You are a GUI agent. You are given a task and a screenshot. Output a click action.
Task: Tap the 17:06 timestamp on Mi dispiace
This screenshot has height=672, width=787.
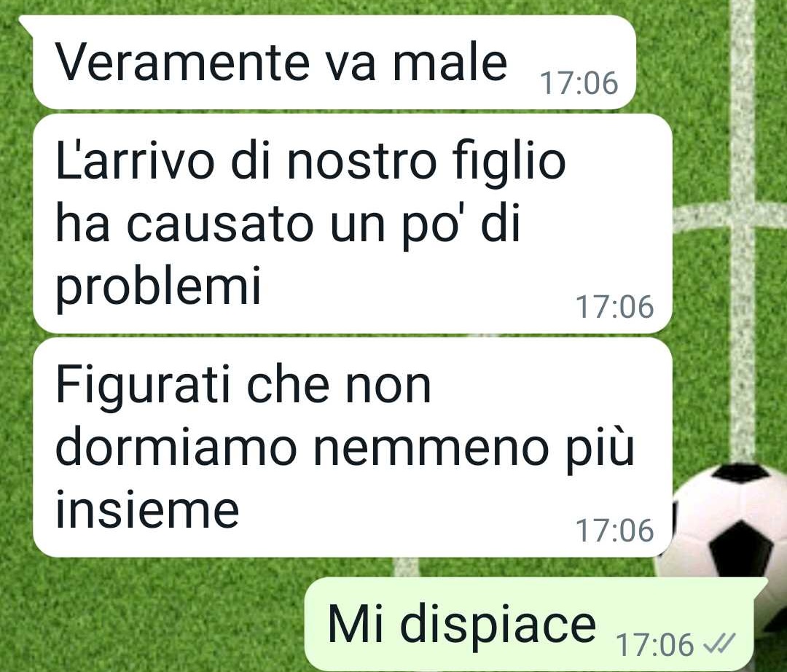[x=654, y=644]
